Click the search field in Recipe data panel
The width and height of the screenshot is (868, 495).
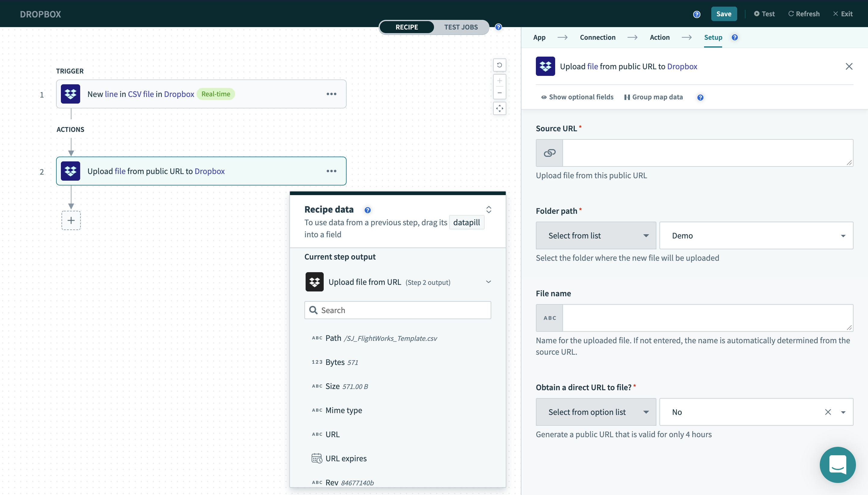tap(398, 310)
